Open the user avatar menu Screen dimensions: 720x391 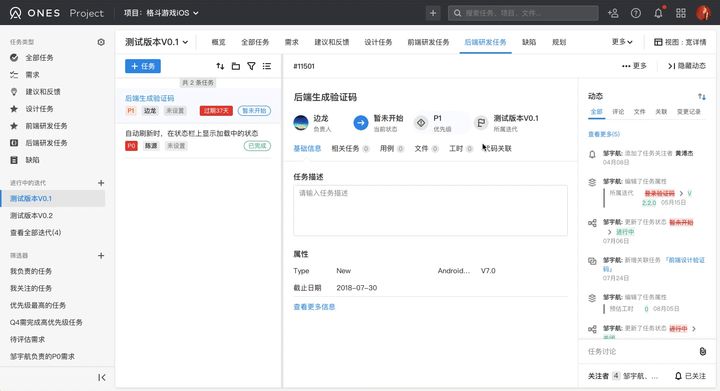coord(703,13)
